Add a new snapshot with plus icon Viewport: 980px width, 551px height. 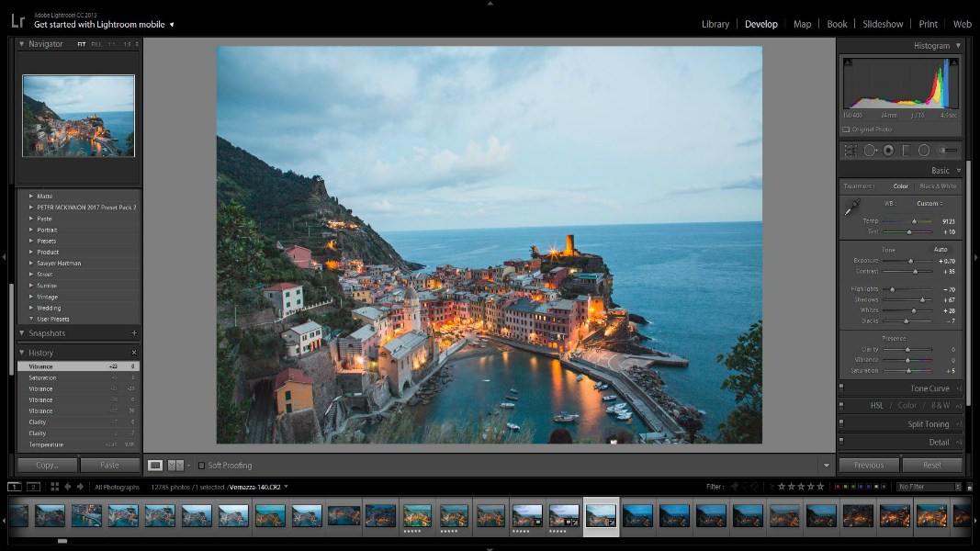click(134, 333)
